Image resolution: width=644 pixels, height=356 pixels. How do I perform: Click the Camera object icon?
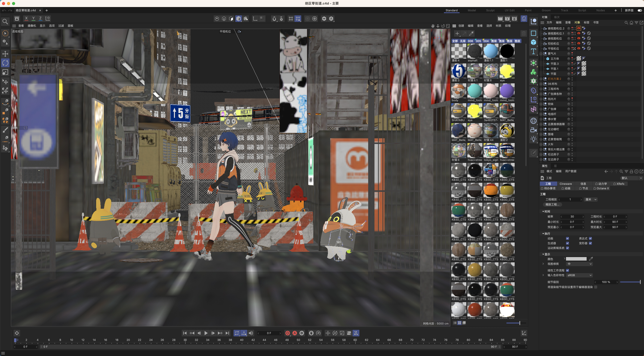533,130
